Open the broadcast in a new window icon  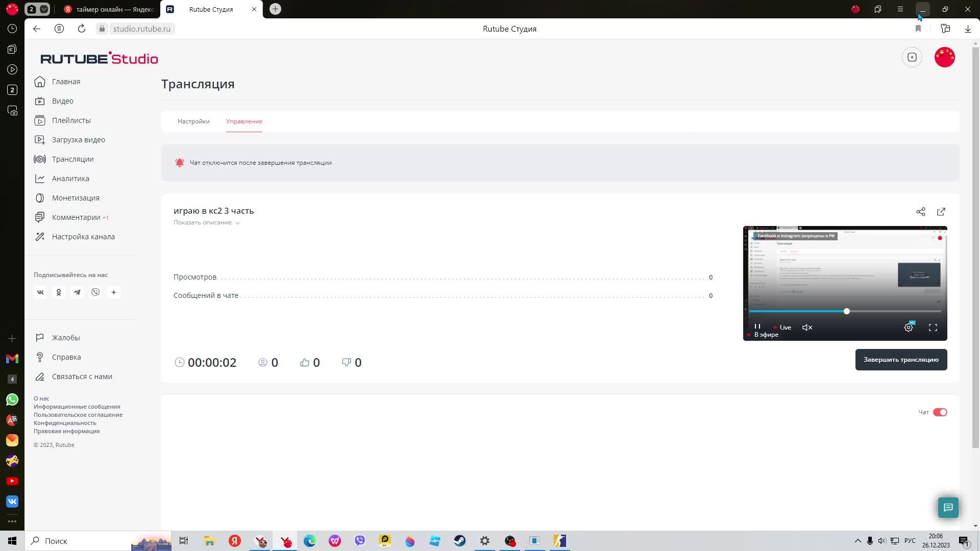tap(941, 212)
